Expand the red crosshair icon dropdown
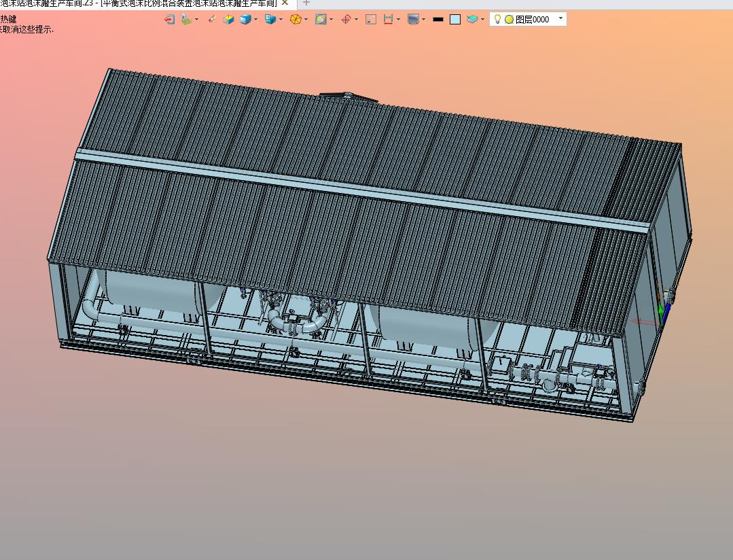Image resolution: width=733 pixels, height=560 pixels. [356, 19]
